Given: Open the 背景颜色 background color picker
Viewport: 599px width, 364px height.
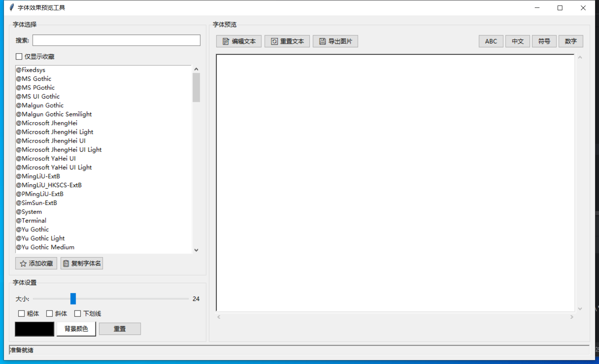Looking at the screenshot, I should (76, 329).
